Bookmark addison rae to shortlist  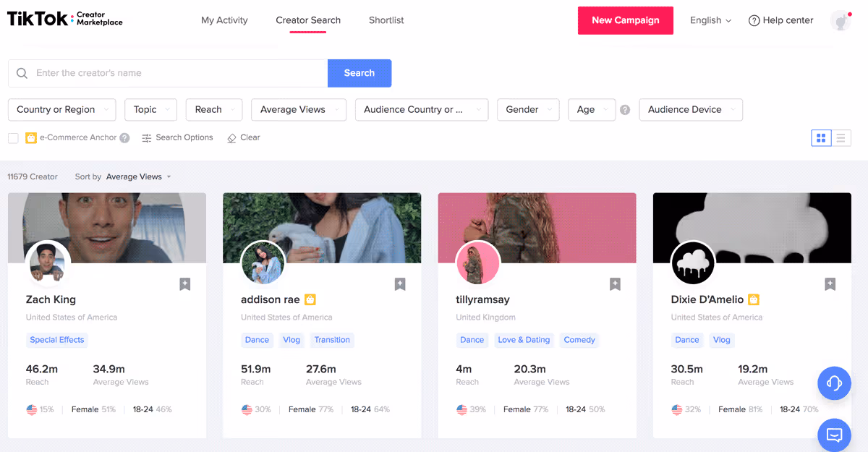400,284
